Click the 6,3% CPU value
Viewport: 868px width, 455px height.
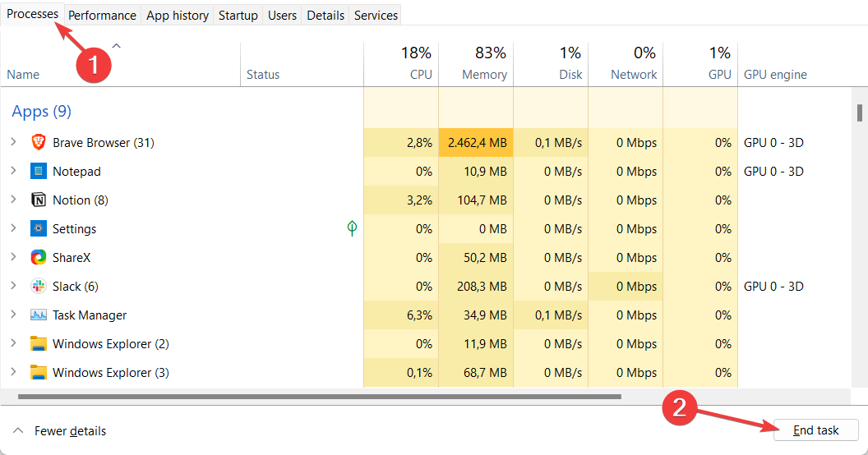point(419,315)
